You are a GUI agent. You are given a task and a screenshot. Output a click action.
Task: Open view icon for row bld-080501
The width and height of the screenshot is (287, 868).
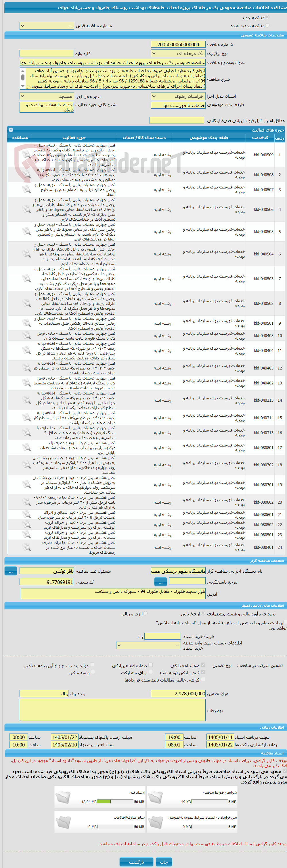[26, 534]
